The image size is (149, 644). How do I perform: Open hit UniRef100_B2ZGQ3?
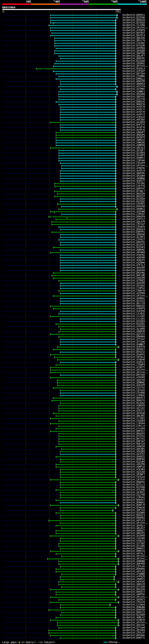coord(133,23)
